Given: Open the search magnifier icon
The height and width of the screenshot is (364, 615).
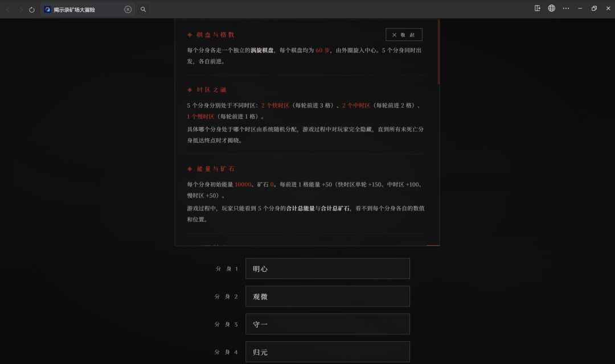Looking at the screenshot, I should (143, 10).
